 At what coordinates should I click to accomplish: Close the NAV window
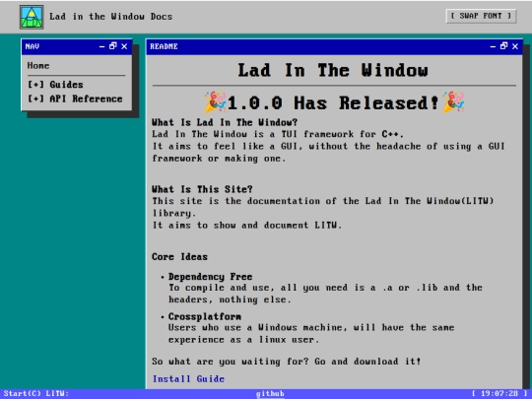pos(124,46)
